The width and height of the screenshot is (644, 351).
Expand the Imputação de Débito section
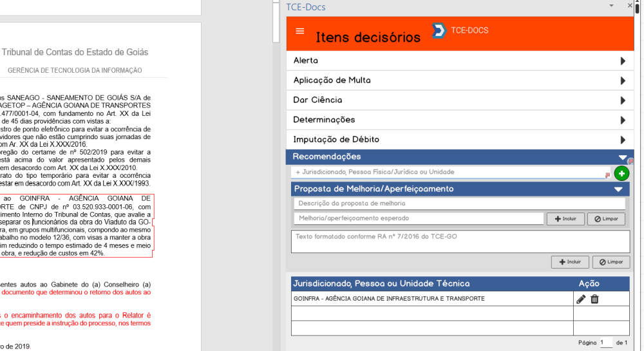pyautogui.click(x=622, y=140)
